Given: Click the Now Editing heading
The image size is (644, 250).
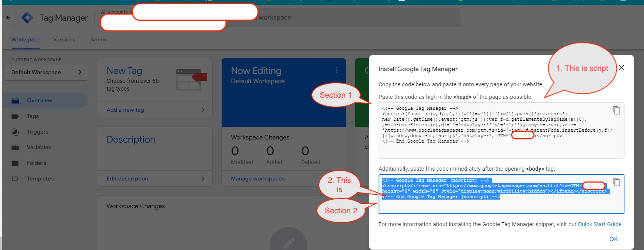Looking at the screenshot, I should point(256,71).
